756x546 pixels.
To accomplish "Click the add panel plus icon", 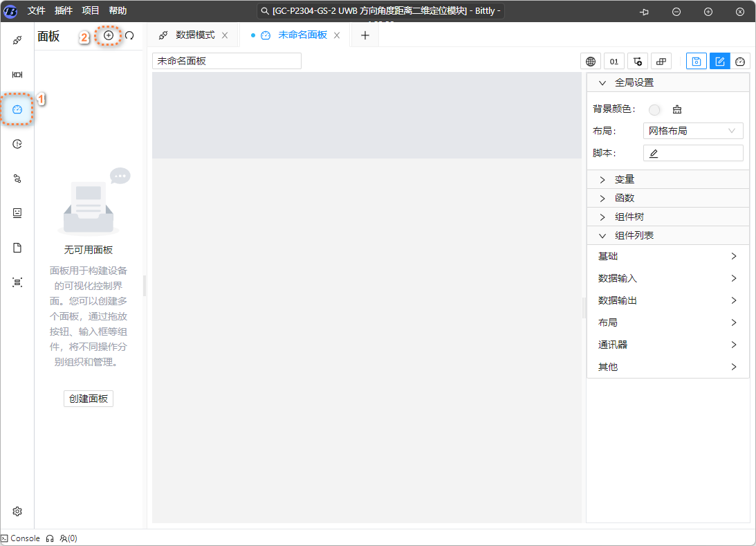I will pos(109,35).
